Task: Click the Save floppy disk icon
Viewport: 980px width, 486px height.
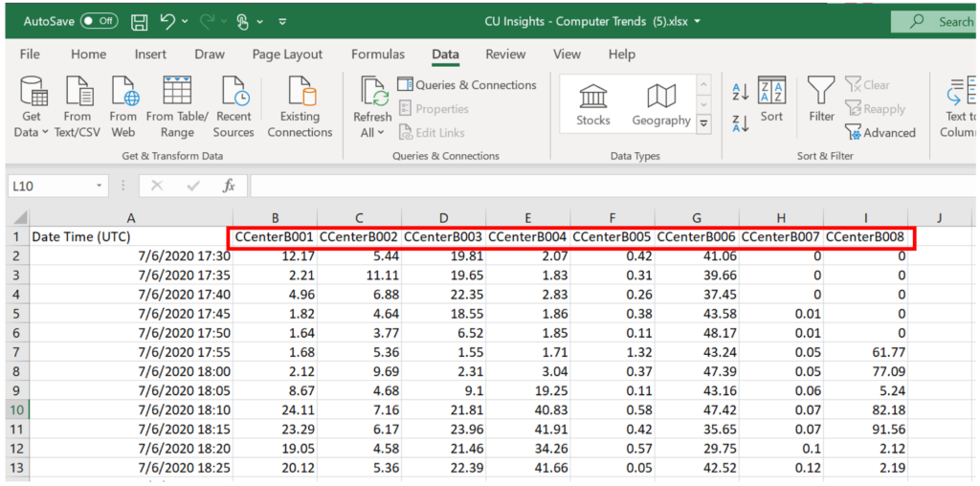Action: click(x=140, y=22)
